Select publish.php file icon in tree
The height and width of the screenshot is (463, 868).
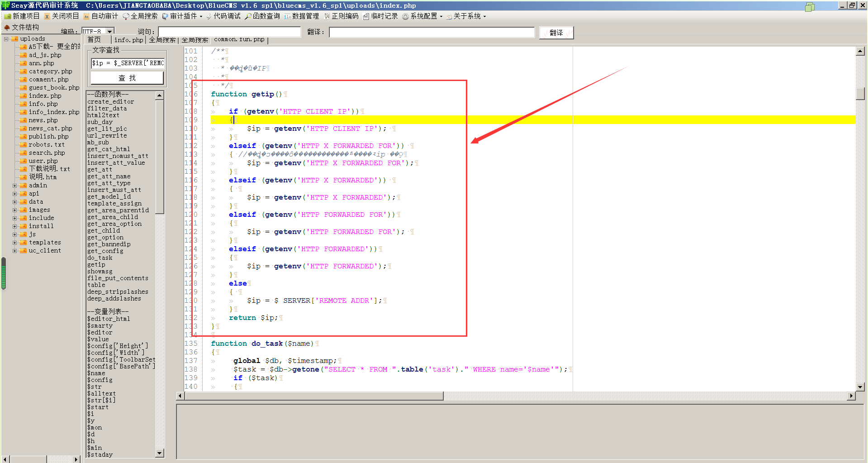23,137
